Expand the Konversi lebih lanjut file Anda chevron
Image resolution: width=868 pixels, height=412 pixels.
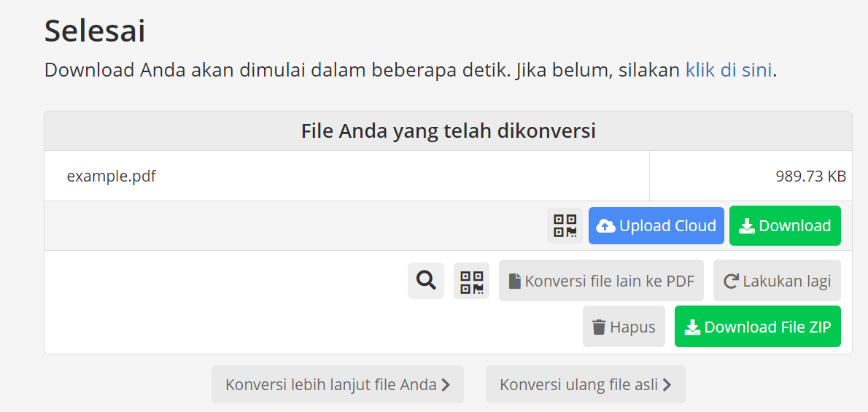coord(445,385)
